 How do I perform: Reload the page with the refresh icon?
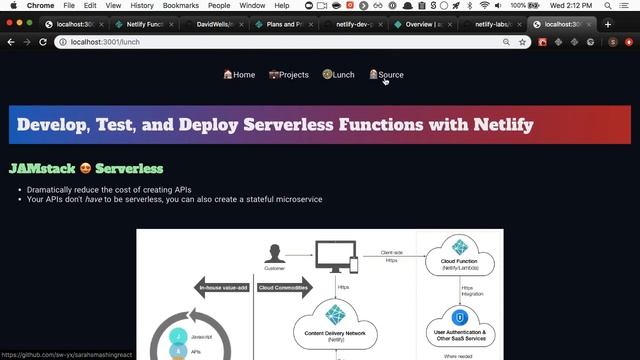tap(43, 42)
